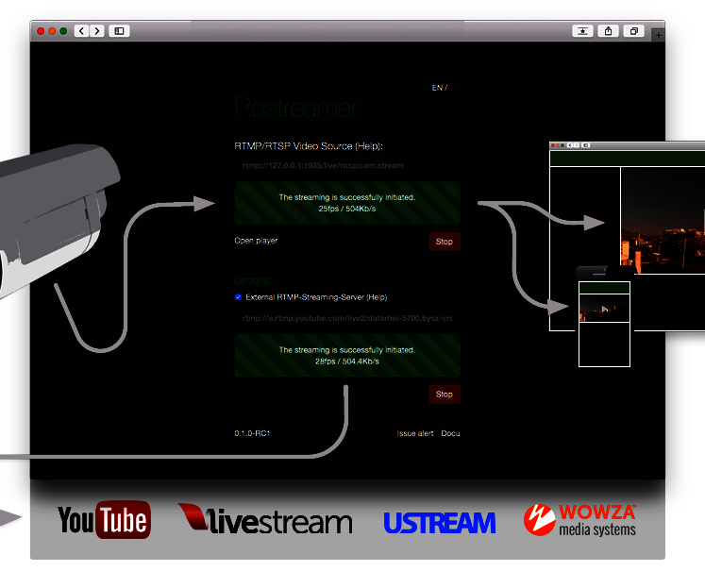Open the Issue alert link
This screenshot has width=705, height=588.
tap(415, 433)
